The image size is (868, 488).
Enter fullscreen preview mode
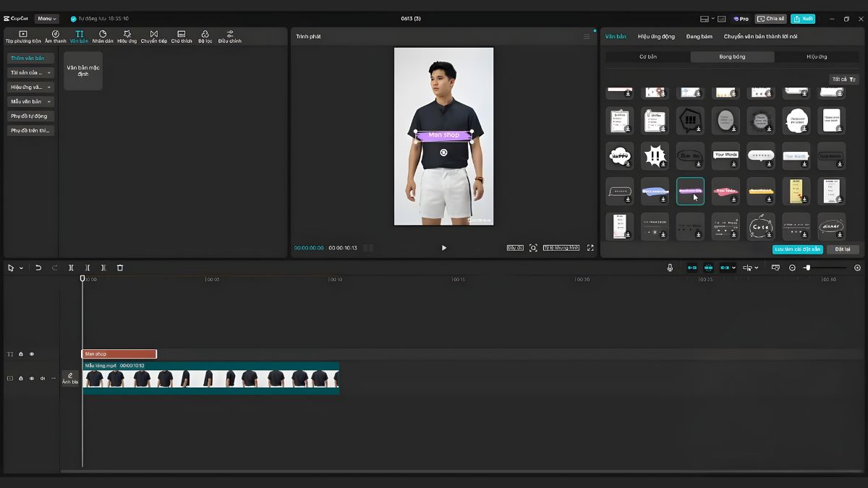pos(590,248)
